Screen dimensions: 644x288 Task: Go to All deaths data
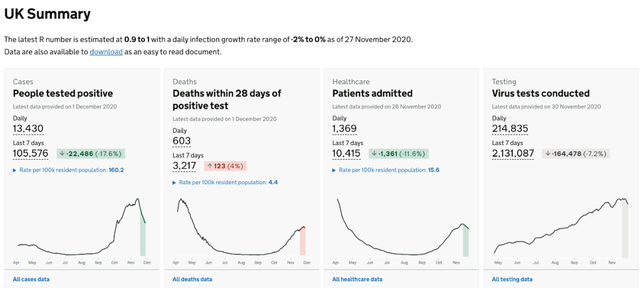(x=192, y=279)
